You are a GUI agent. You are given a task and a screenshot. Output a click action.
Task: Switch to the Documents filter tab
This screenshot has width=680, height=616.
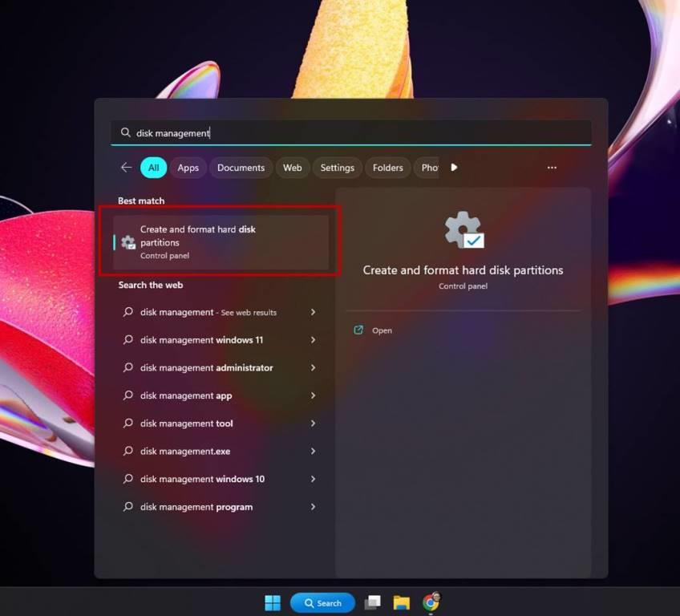pyautogui.click(x=241, y=168)
